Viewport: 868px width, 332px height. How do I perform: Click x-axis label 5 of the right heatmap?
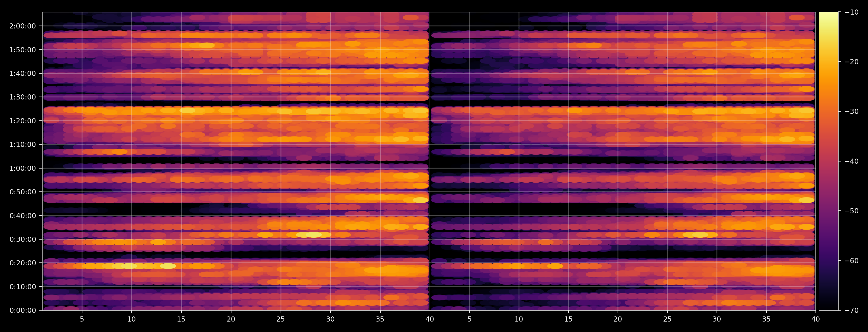tap(469, 319)
